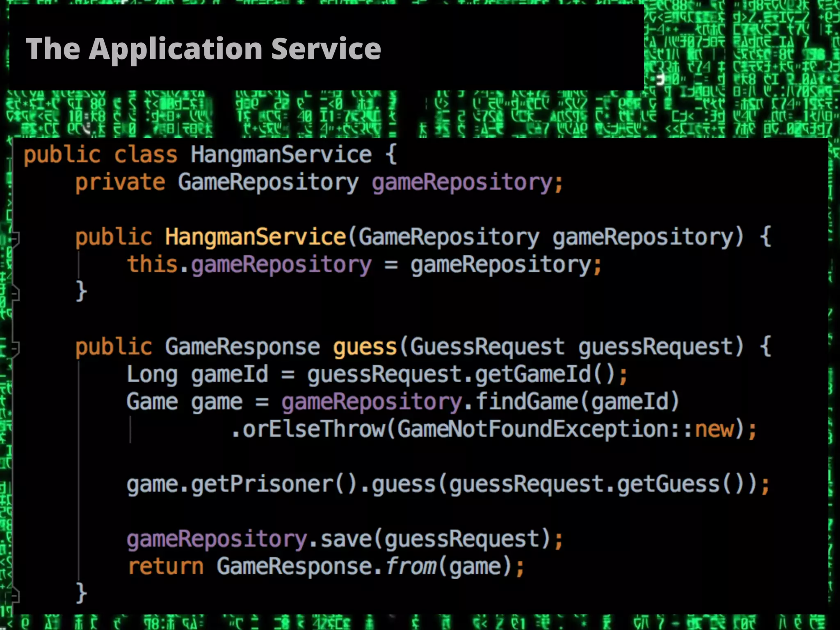Click 'GameNotFoundException' in the orElseThrow line
840x630 pixels.
(533, 429)
